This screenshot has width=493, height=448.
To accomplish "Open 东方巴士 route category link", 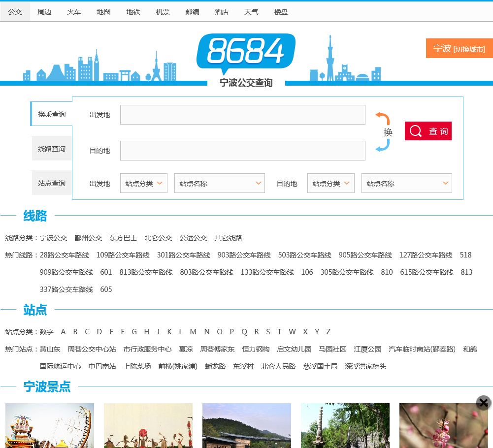I will click(123, 238).
